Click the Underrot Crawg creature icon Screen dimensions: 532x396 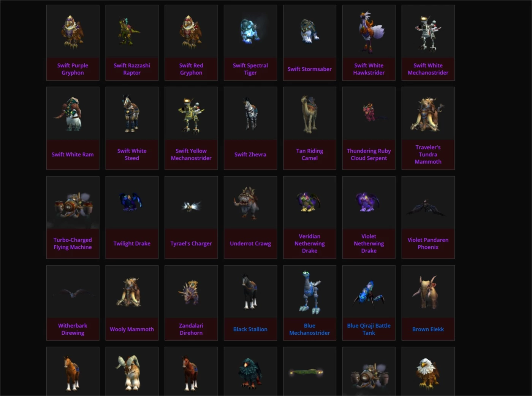250,202
